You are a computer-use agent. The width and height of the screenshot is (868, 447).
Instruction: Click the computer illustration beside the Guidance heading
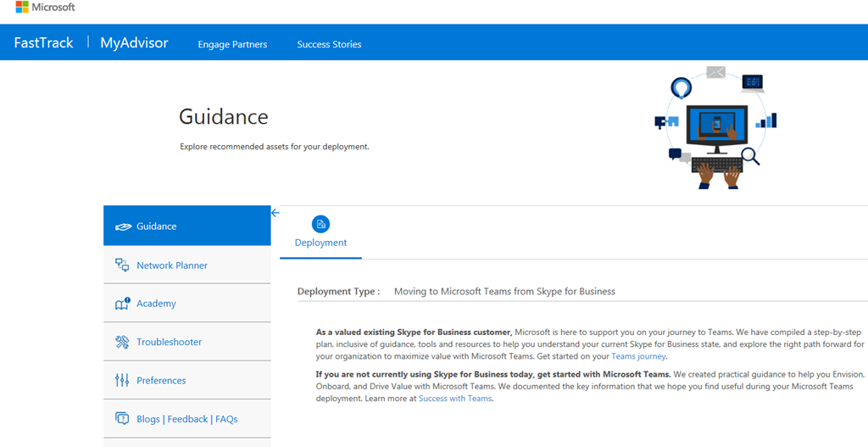[716, 127]
